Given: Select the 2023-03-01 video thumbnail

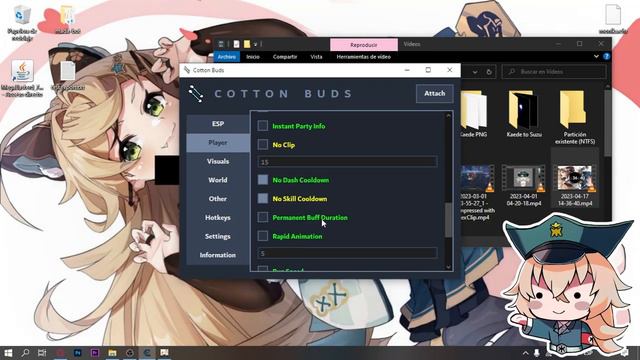Looking at the screenshot, I should pos(477,178).
